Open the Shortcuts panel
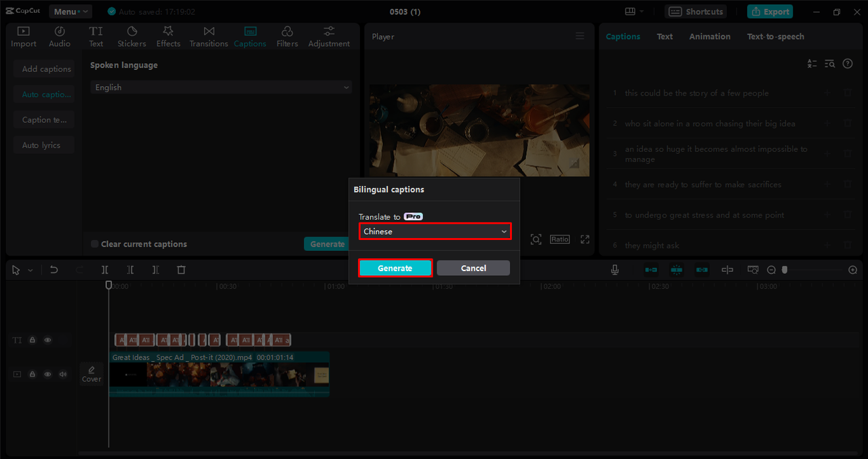 coord(696,12)
